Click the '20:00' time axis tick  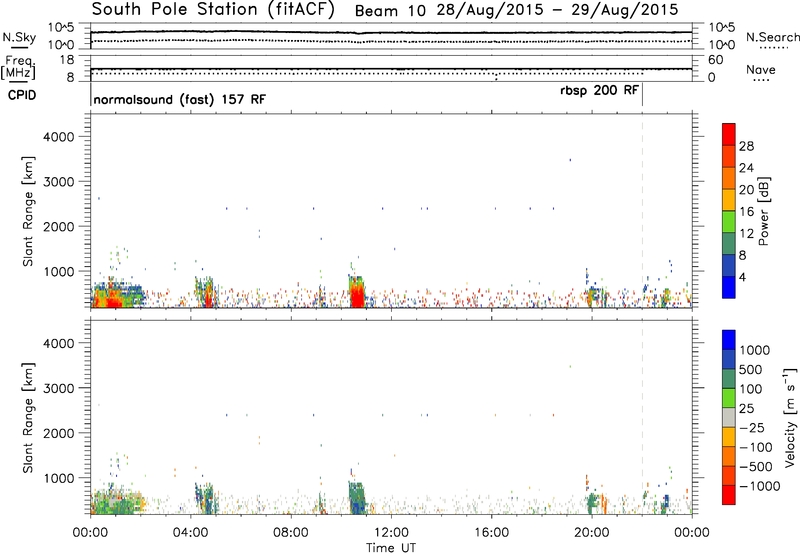592,533
